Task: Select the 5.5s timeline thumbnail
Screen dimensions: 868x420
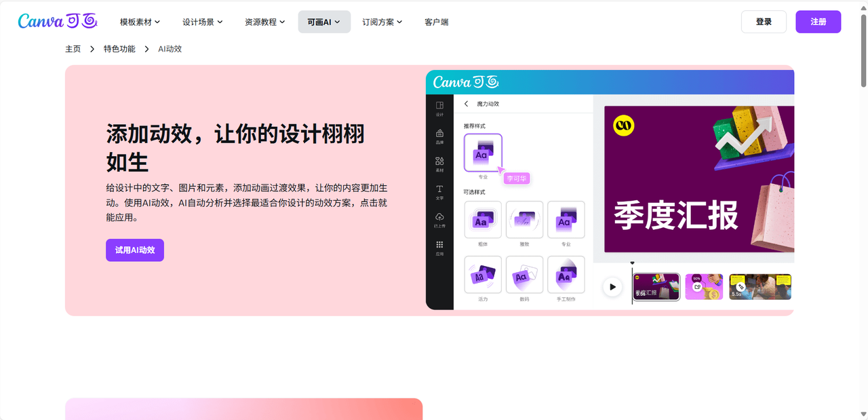Action: coord(760,286)
